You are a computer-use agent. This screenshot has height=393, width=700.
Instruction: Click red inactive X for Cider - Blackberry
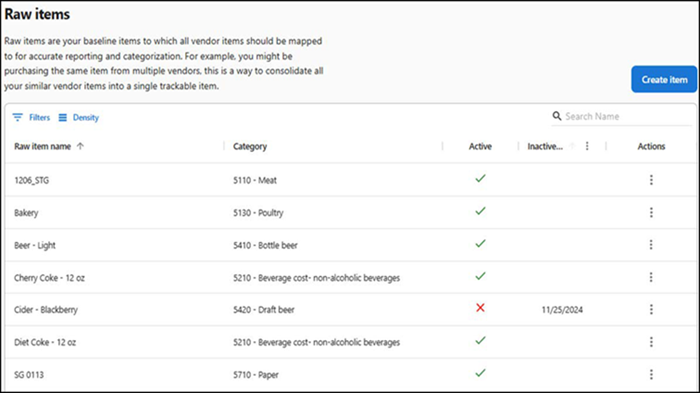click(480, 308)
